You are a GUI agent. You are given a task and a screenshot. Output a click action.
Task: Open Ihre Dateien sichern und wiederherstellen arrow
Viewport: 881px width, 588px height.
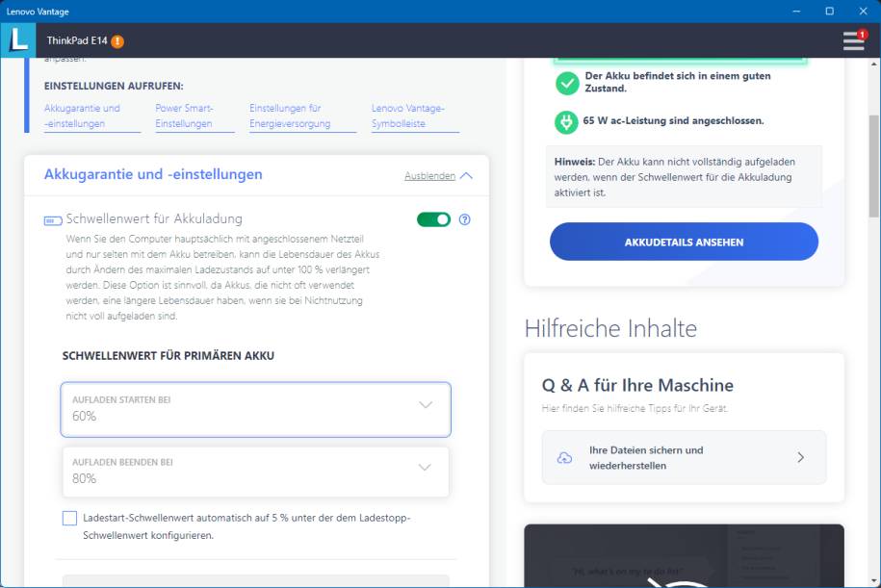point(801,458)
